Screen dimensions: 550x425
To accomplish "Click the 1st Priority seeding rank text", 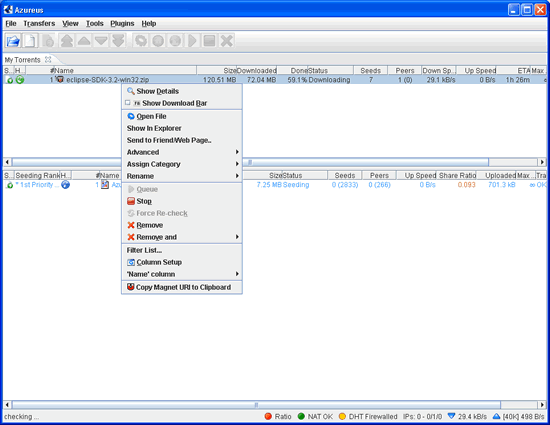I will click(37, 184).
